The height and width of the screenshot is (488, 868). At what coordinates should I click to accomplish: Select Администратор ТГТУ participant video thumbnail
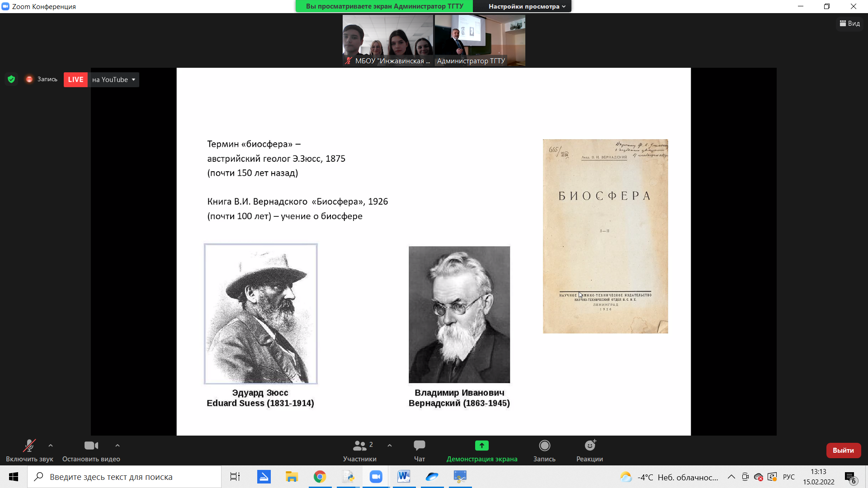[480, 41]
